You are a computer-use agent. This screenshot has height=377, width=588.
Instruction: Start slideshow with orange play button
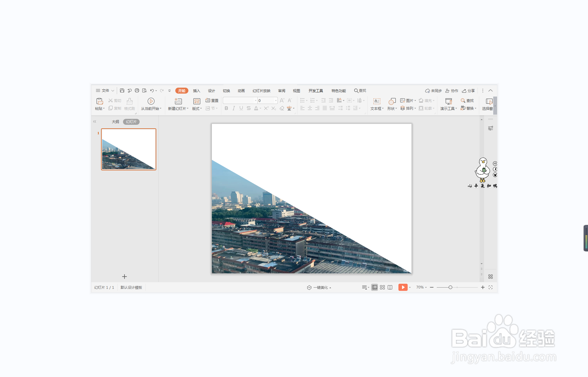403,287
